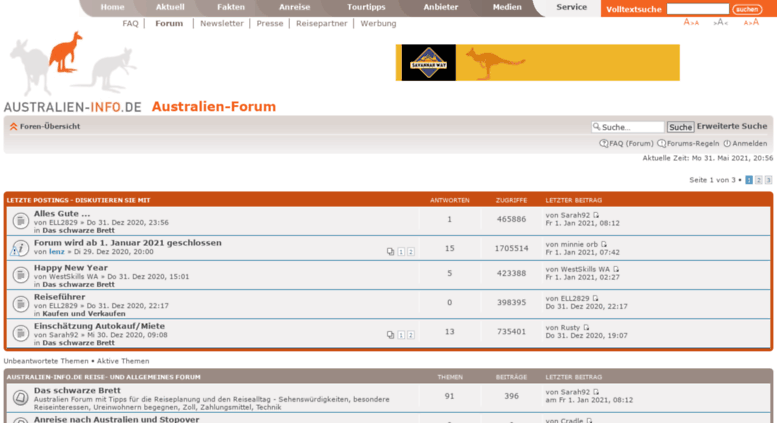The image size is (777, 423).
Task: Click the Foren-Übersicht breadcrumb link
Action: pos(50,126)
